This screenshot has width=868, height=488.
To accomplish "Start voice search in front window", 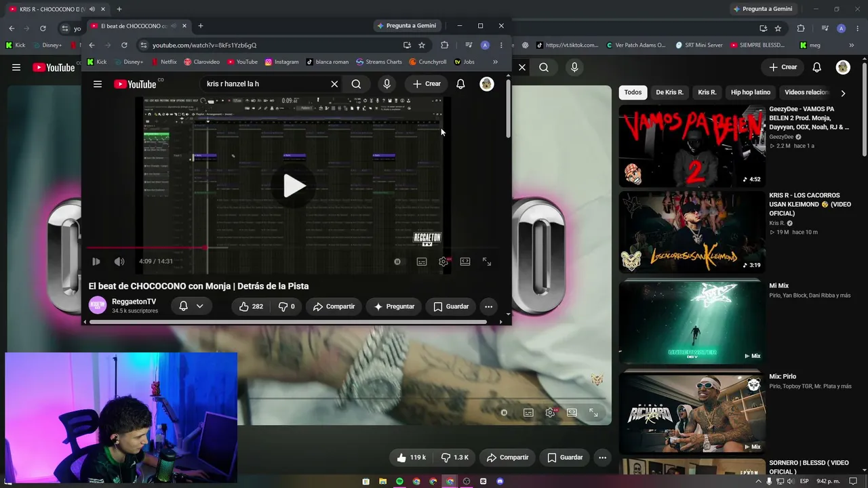I will [387, 84].
